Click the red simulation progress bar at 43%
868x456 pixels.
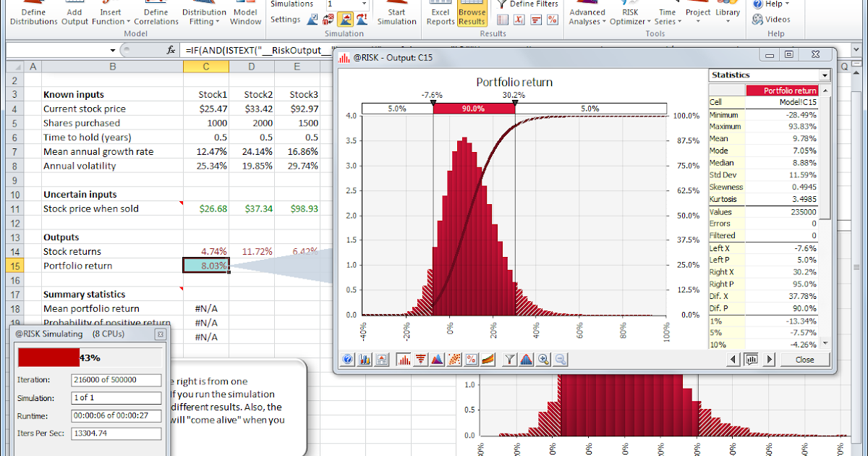48,358
